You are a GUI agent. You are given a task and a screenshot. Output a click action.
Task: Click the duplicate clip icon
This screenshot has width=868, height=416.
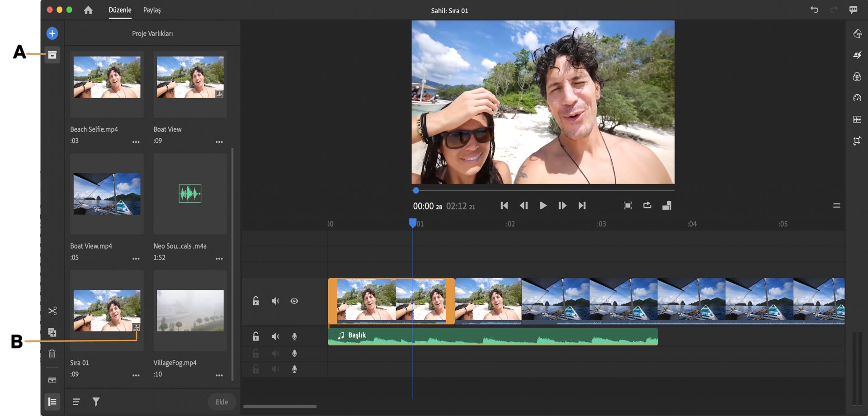point(52,332)
